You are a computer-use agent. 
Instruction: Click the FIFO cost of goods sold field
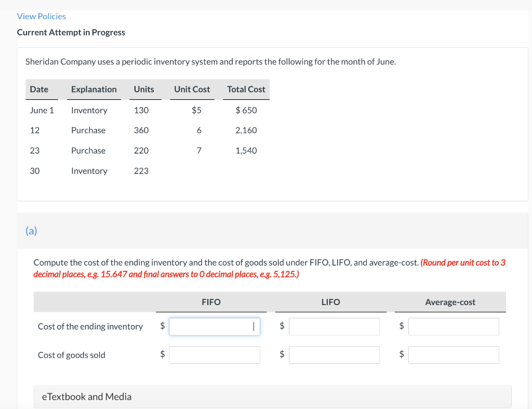click(215, 355)
